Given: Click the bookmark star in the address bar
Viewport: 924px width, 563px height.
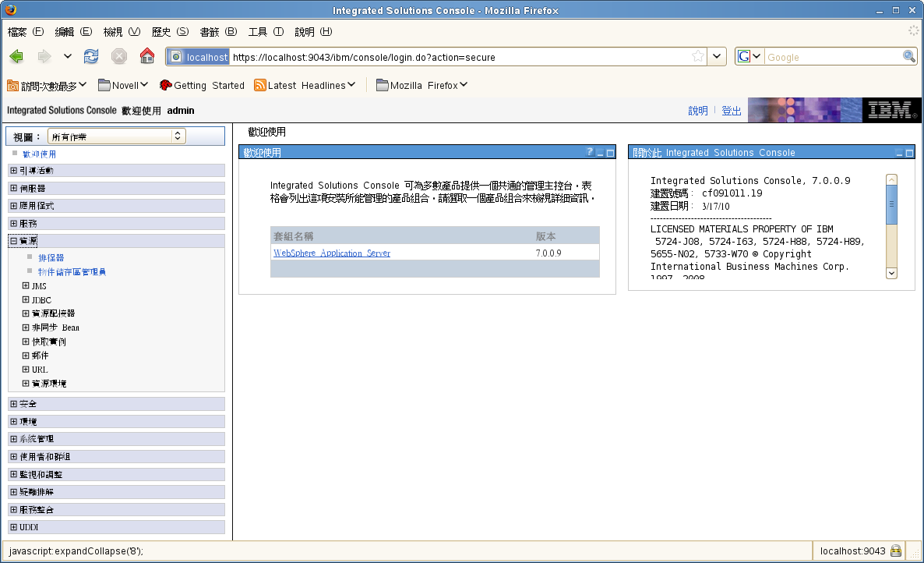Looking at the screenshot, I should (x=698, y=57).
